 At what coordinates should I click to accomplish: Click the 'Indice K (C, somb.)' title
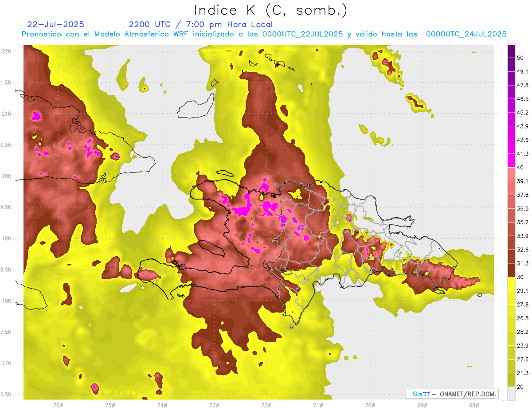271,10
